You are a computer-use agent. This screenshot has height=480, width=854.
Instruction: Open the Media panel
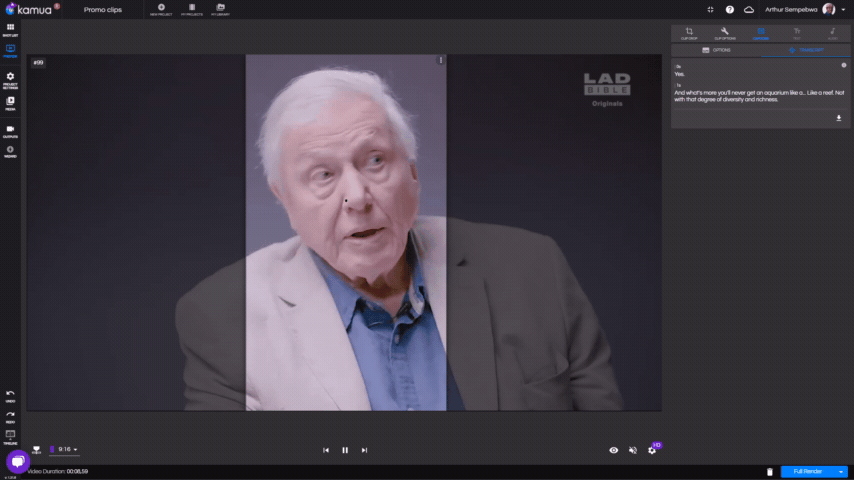point(10,102)
